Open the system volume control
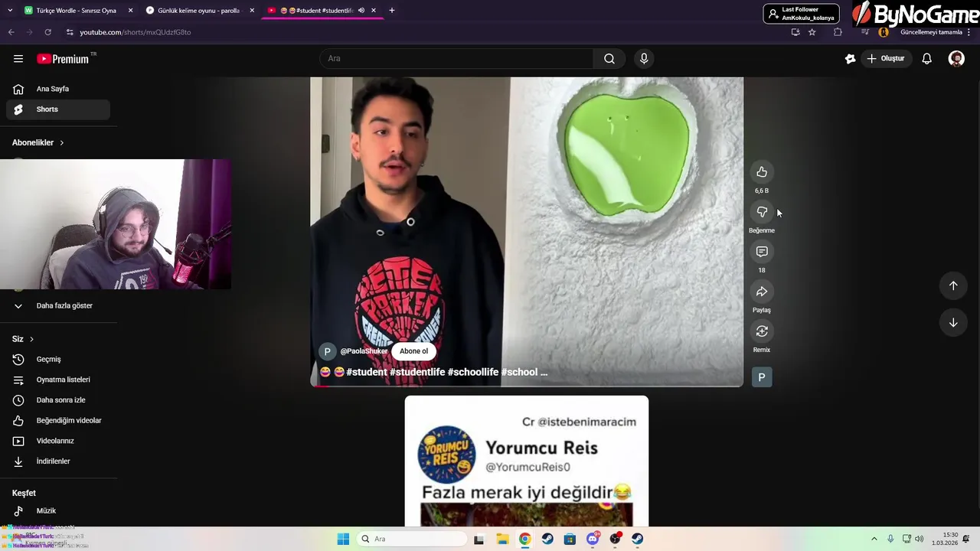 click(919, 539)
